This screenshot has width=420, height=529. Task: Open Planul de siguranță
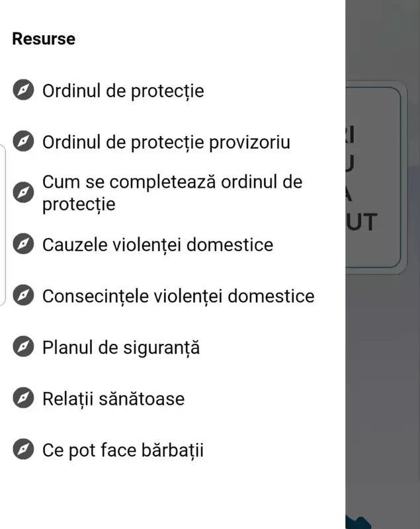tap(121, 347)
